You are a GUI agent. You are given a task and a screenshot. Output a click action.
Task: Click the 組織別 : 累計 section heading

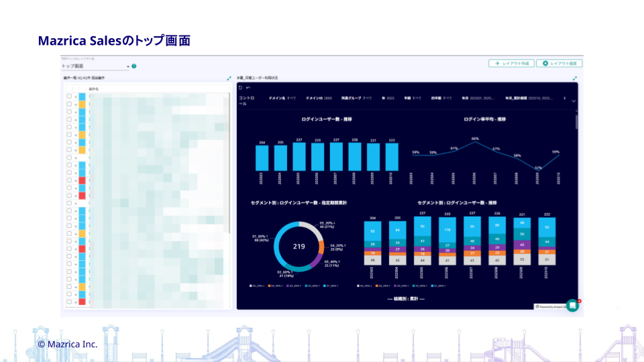coord(406,299)
